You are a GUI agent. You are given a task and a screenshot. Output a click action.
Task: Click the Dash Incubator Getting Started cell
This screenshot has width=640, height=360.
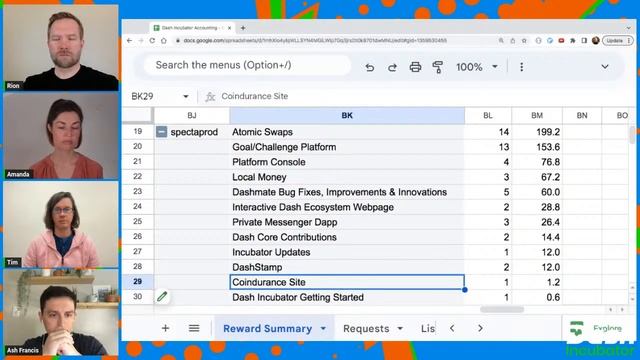347,297
